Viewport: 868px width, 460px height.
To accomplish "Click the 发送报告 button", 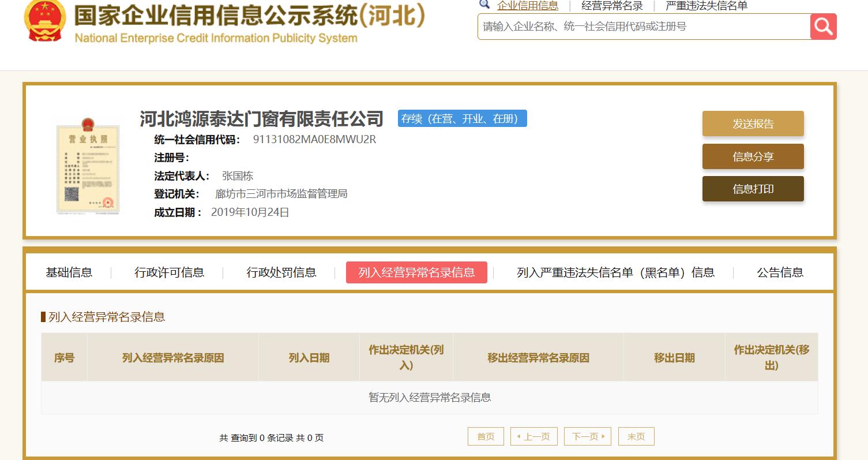I will pyautogui.click(x=753, y=124).
